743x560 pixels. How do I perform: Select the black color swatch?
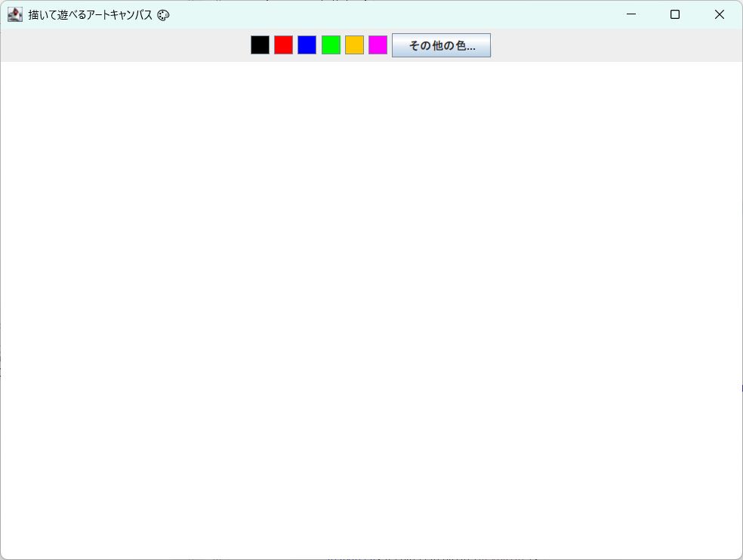pyautogui.click(x=260, y=45)
